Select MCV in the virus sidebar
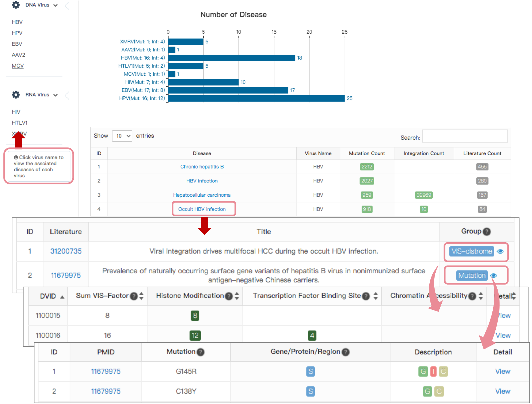The width and height of the screenshot is (532, 404). 18,66
